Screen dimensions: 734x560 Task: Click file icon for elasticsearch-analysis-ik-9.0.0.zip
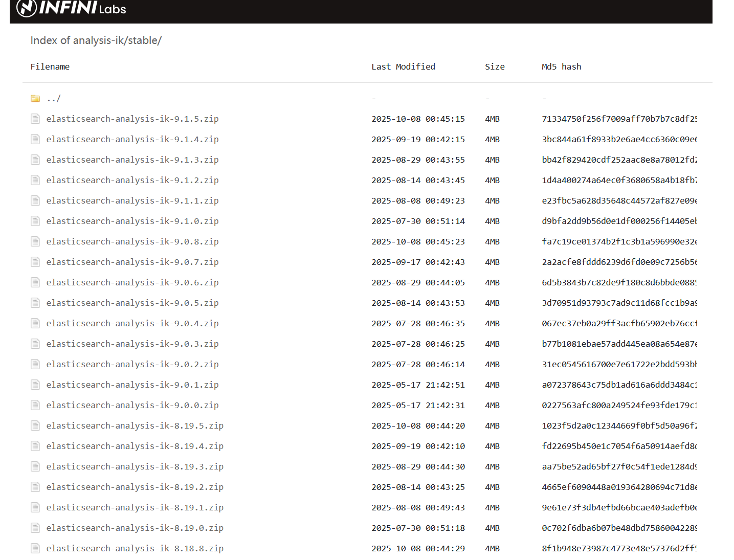(x=35, y=406)
